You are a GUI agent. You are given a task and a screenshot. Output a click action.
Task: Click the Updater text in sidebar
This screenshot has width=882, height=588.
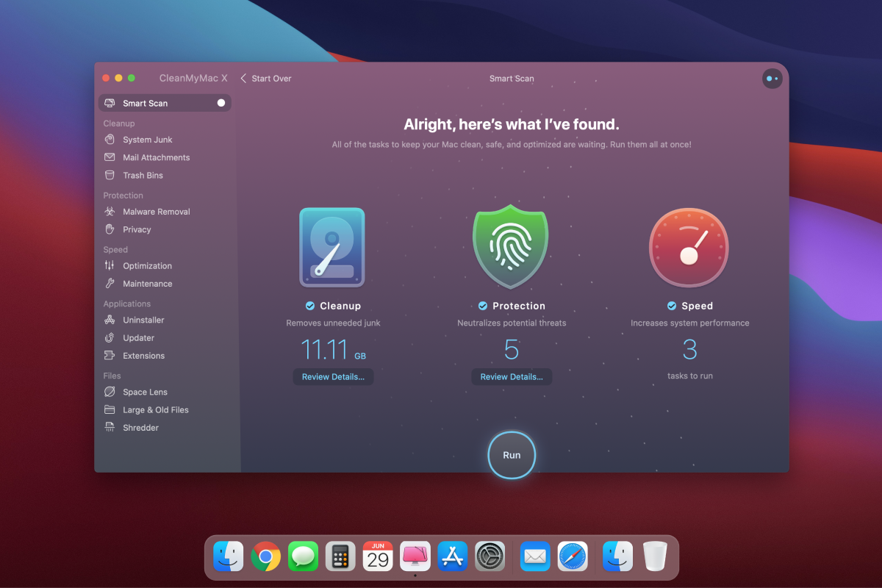coord(138,338)
